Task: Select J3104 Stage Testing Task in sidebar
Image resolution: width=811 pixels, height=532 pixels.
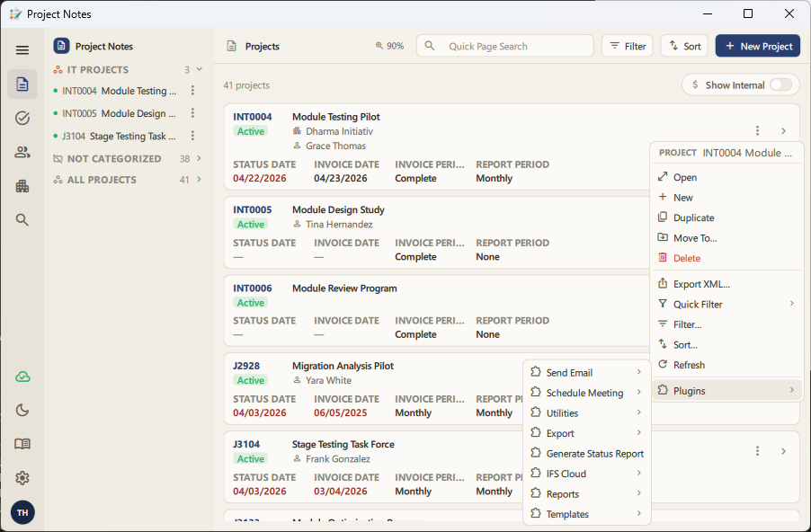Action: (119, 136)
